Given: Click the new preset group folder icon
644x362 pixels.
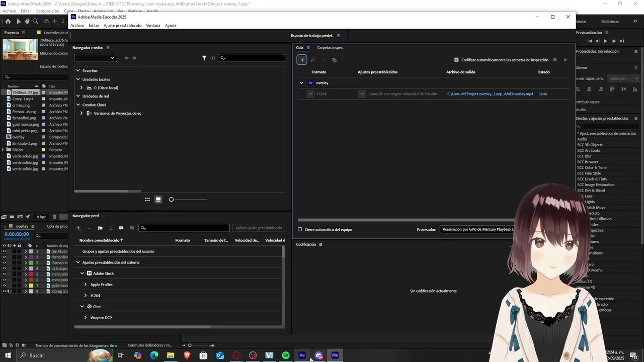Looking at the screenshot, I should [100, 228].
